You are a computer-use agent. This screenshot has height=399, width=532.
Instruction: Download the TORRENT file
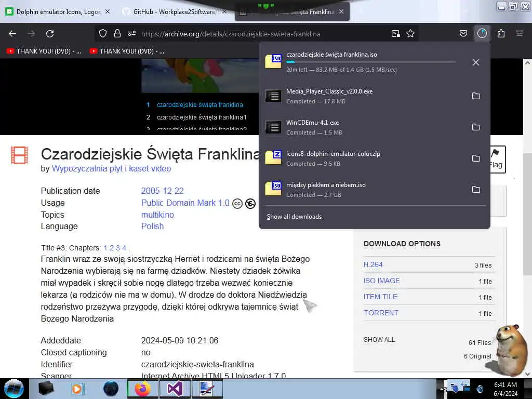381,313
